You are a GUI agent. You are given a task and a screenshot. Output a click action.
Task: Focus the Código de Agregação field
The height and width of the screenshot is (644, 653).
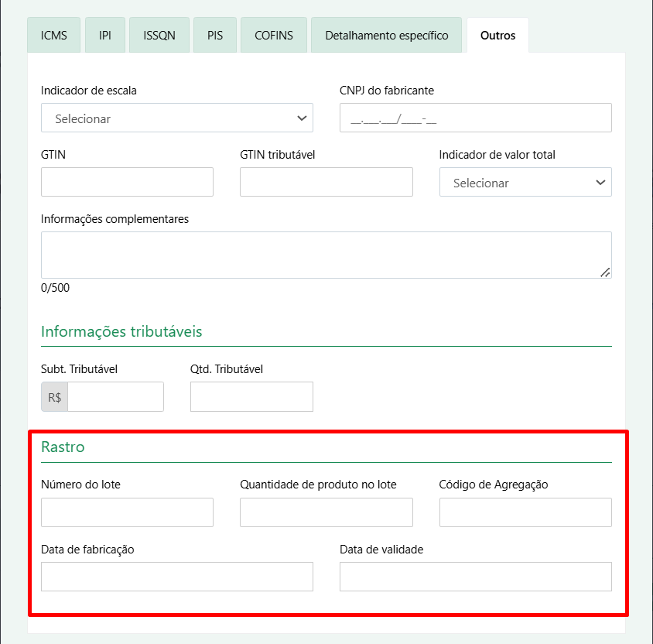pyautogui.click(x=525, y=512)
